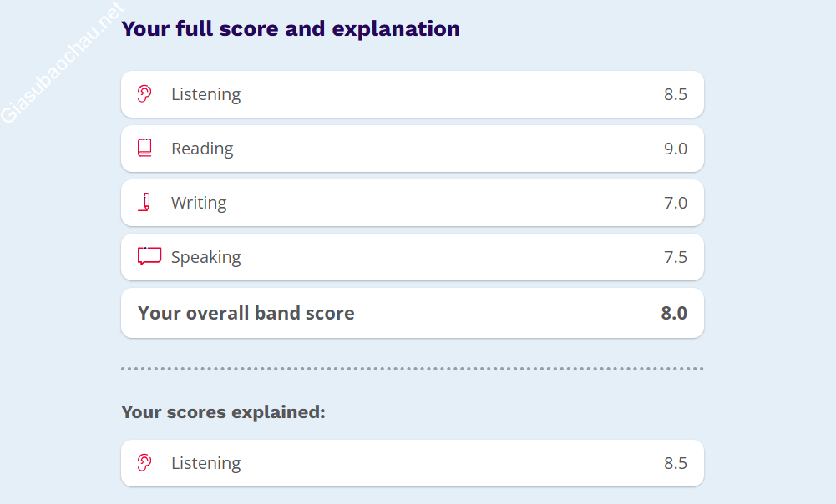Screen dimensions: 836x504
Task: Click the 7.0 Writing score
Action: coord(675,203)
